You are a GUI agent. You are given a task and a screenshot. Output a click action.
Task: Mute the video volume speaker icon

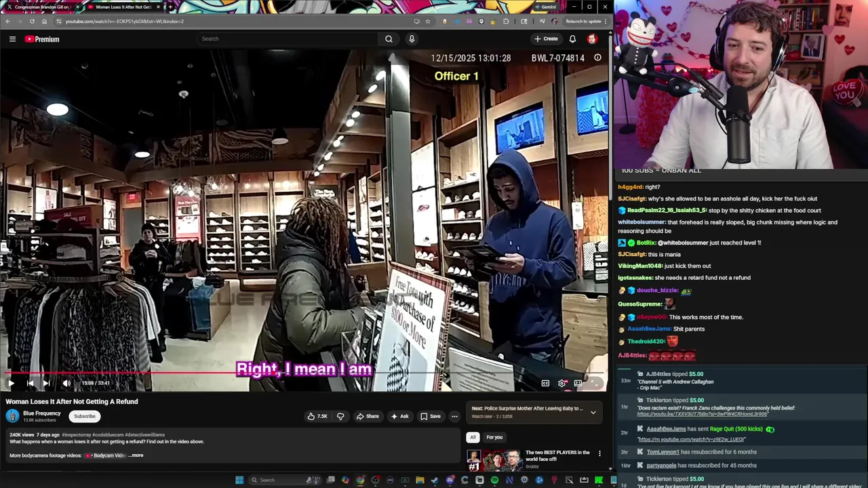tap(66, 383)
